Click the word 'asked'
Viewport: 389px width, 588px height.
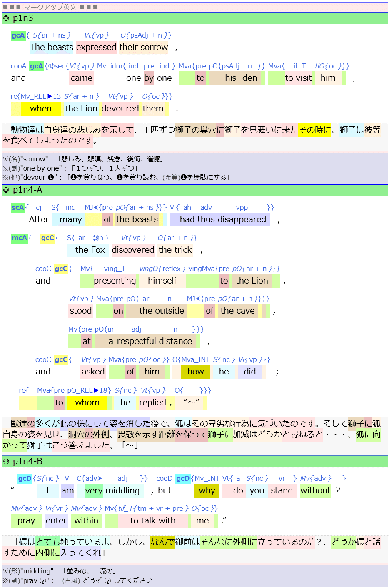[x=93, y=372]
